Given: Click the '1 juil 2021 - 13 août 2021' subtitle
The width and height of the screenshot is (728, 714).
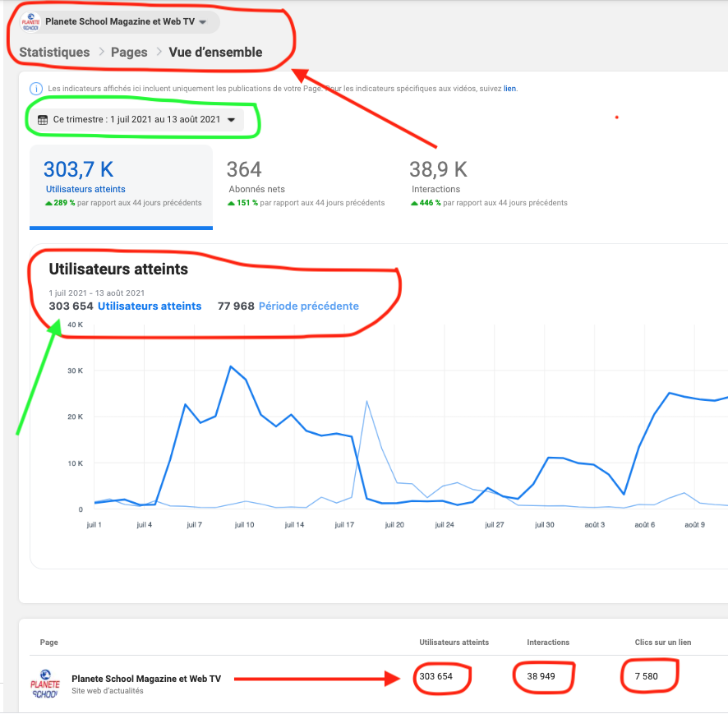Looking at the screenshot, I should pyautogui.click(x=97, y=293).
